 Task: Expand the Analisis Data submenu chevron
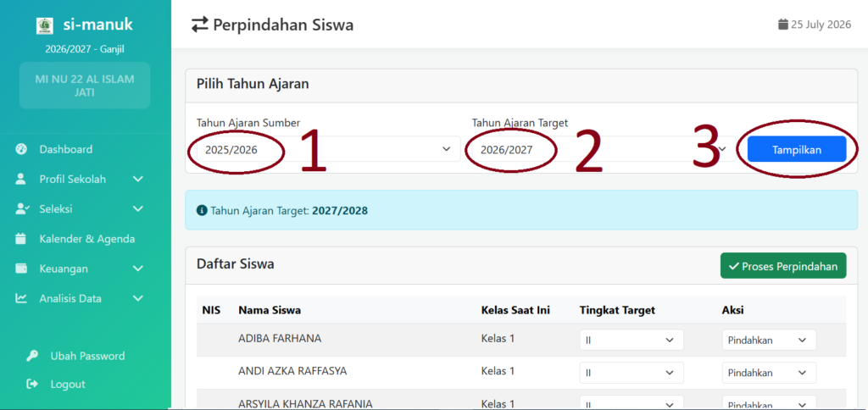click(138, 299)
